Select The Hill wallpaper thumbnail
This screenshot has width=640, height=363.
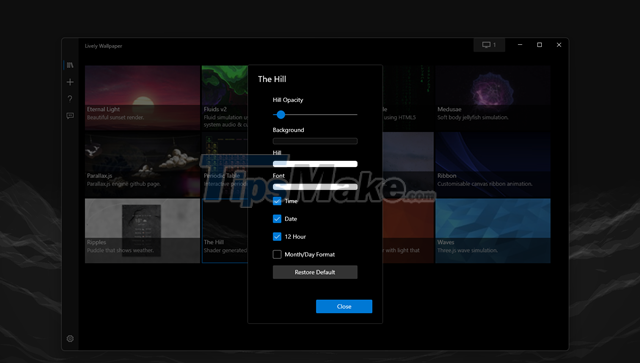point(225,231)
